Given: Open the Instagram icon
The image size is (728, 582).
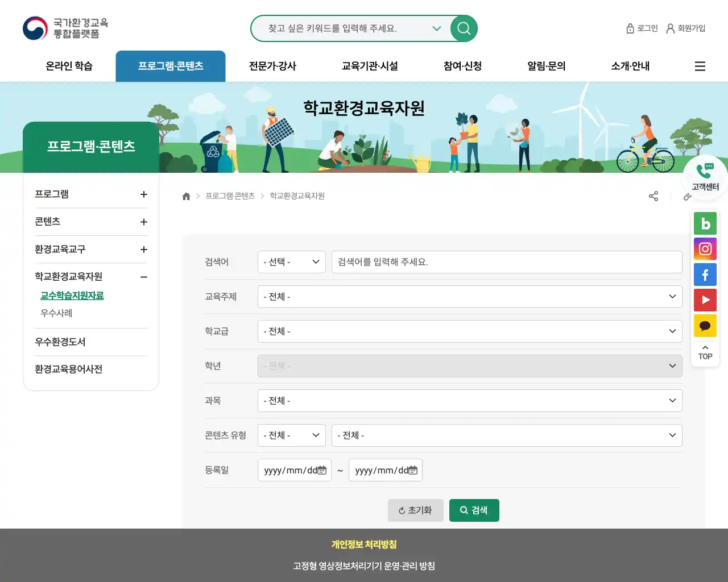Looking at the screenshot, I should (705, 248).
